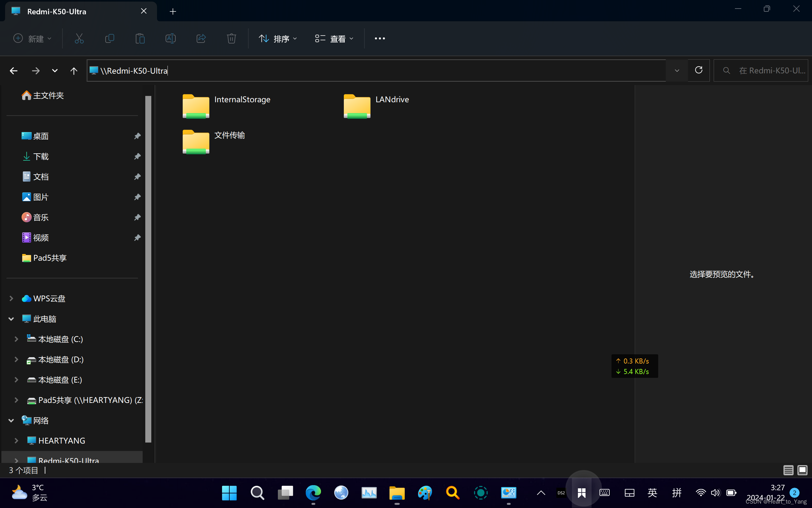This screenshot has width=812, height=508.
Task: Expand HEARTYANG network node
Action: (16, 441)
